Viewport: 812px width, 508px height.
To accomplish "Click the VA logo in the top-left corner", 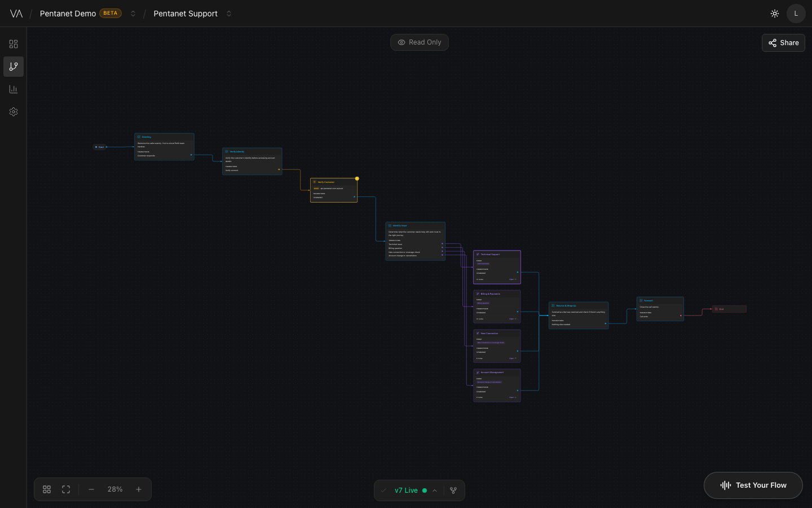I will [16, 13].
